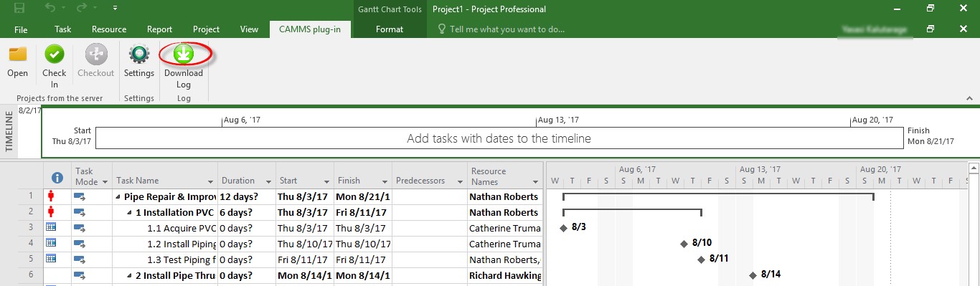
Task: Open the Duration column filter dropdown
Action: pyautogui.click(x=269, y=181)
